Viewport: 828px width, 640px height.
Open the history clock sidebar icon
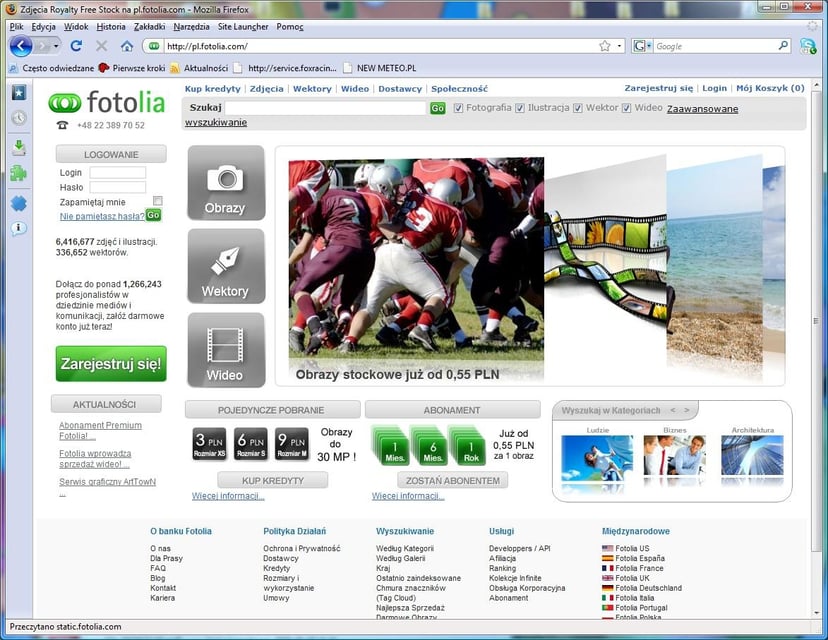click(x=19, y=117)
